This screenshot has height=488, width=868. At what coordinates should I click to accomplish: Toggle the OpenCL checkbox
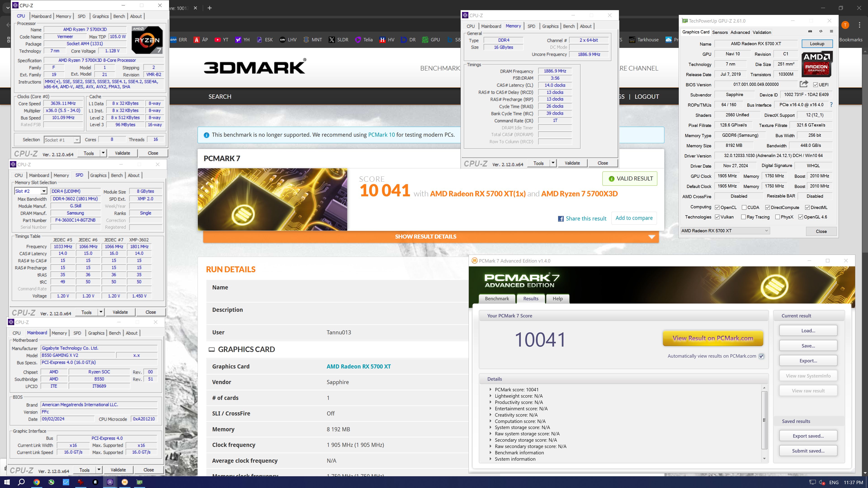coord(717,207)
